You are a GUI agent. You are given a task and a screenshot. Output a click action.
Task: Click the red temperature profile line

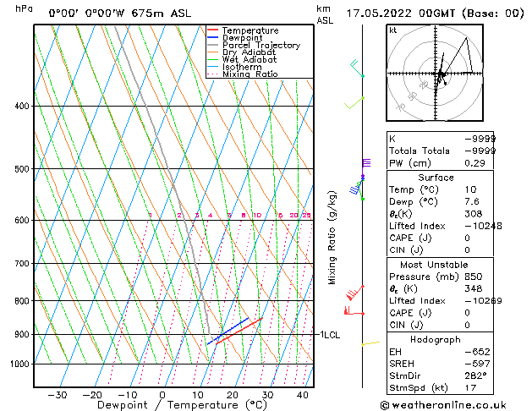click(x=239, y=331)
